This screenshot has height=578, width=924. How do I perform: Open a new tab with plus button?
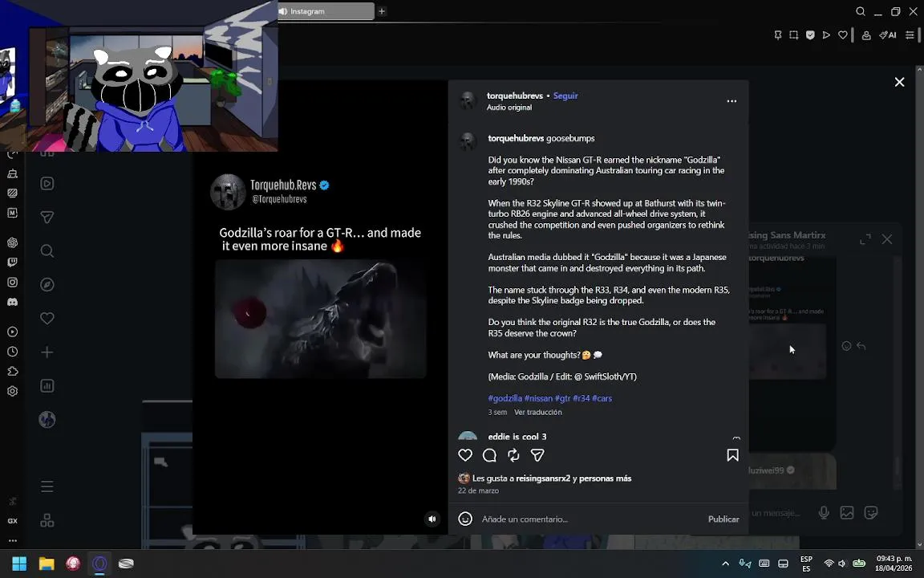382,11
